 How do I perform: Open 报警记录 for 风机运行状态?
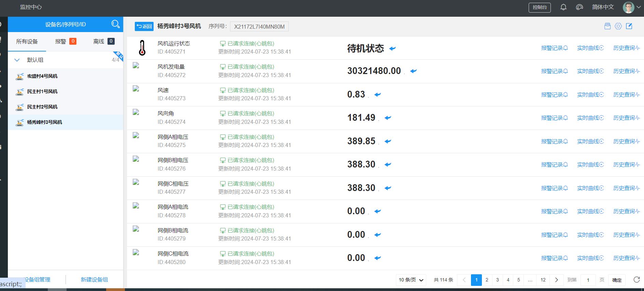555,48
